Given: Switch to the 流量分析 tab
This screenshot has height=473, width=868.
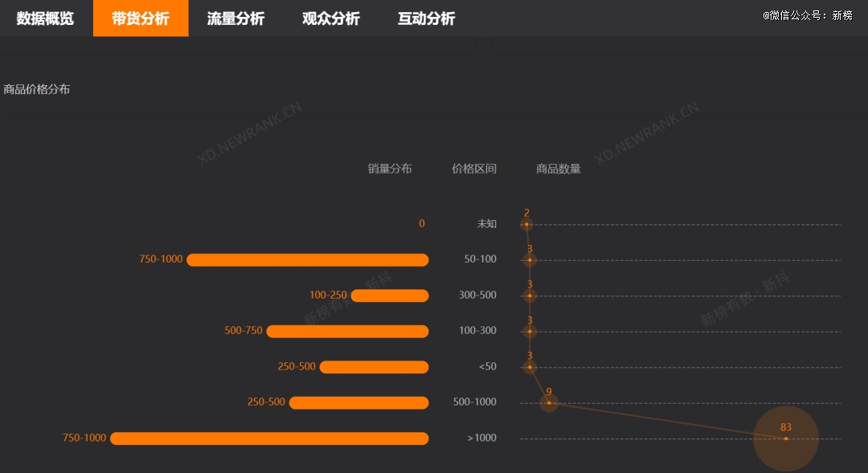Looking at the screenshot, I should 235,18.
